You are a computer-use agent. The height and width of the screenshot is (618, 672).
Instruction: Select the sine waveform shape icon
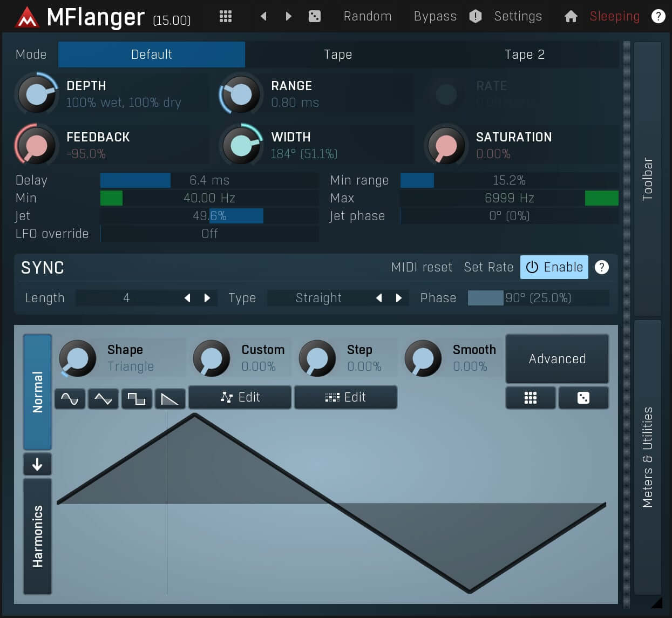[x=70, y=398]
